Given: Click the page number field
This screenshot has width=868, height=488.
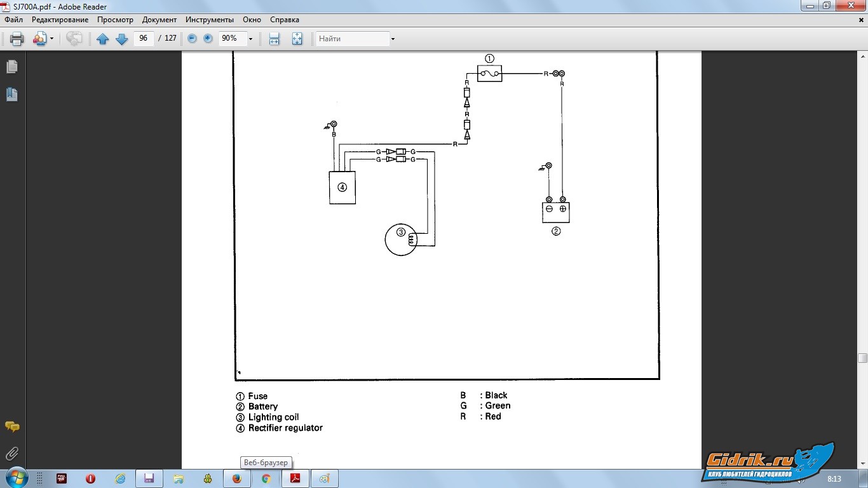Looking at the screenshot, I should pyautogui.click(x=143, y=39).
